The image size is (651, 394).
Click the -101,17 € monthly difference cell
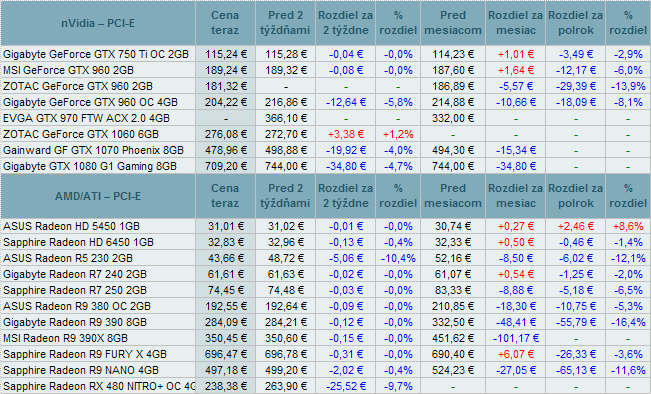coord(515,338)
